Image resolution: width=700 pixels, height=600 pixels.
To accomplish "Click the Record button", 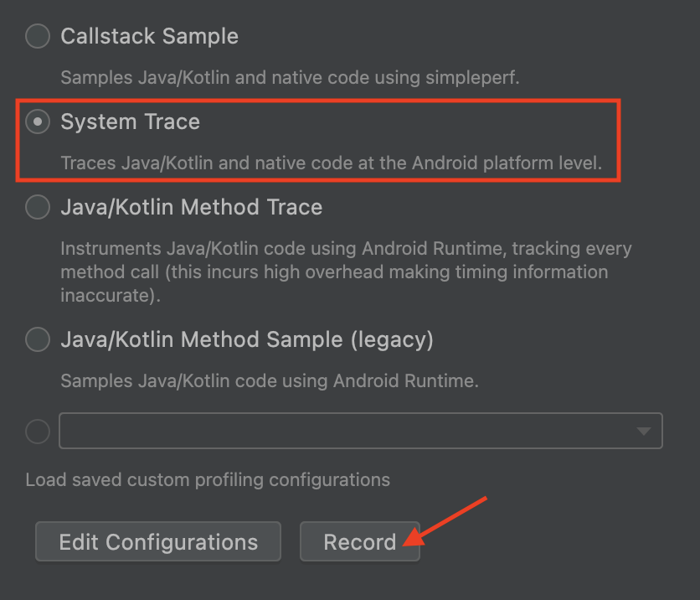I will [x=360, y=541].
